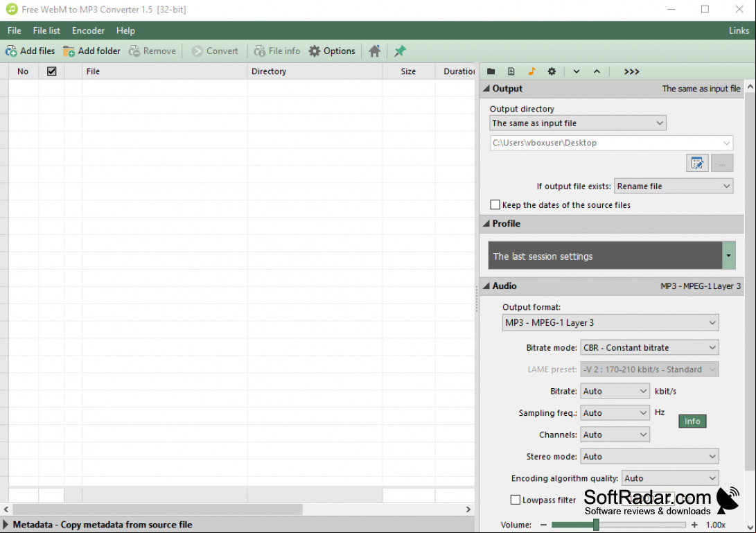Viewport: 756px width, 533px height.
Task: Click the volume minus icon
Action: click(543, 525)
